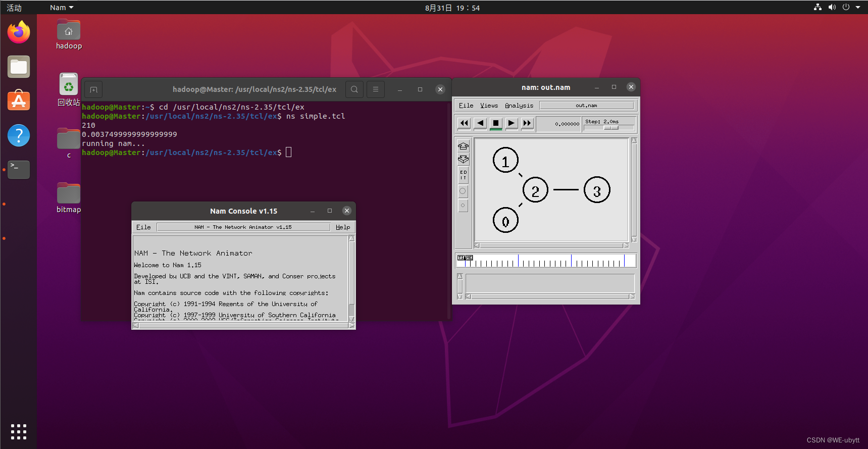The height and width of the screenshot is (449, 868).
Task: Click the 0.000000 current time display
Action: click(558, 124)
